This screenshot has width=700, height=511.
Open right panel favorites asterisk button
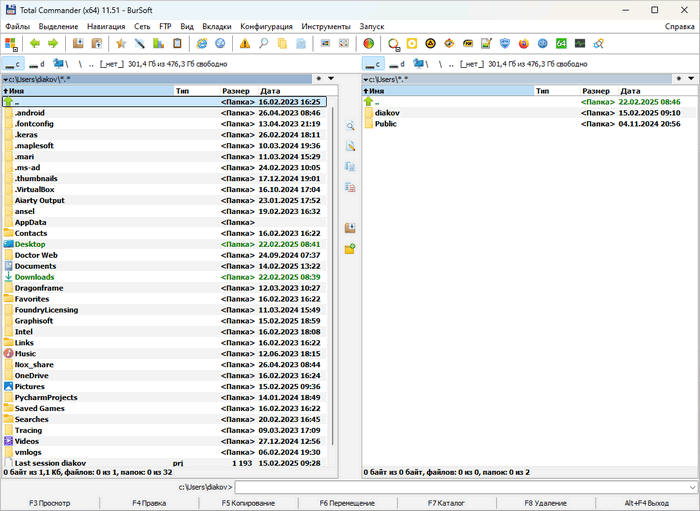tap(679, 79)
